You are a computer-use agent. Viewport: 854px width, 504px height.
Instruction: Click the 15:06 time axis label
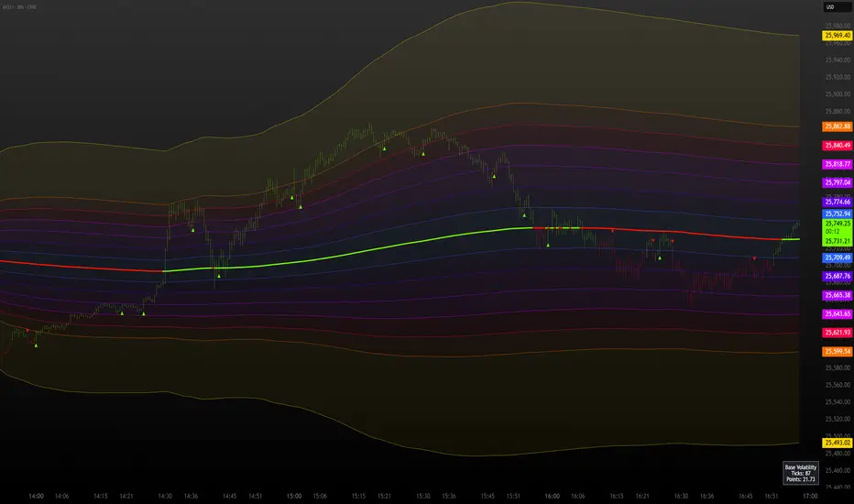pos(320,497)
